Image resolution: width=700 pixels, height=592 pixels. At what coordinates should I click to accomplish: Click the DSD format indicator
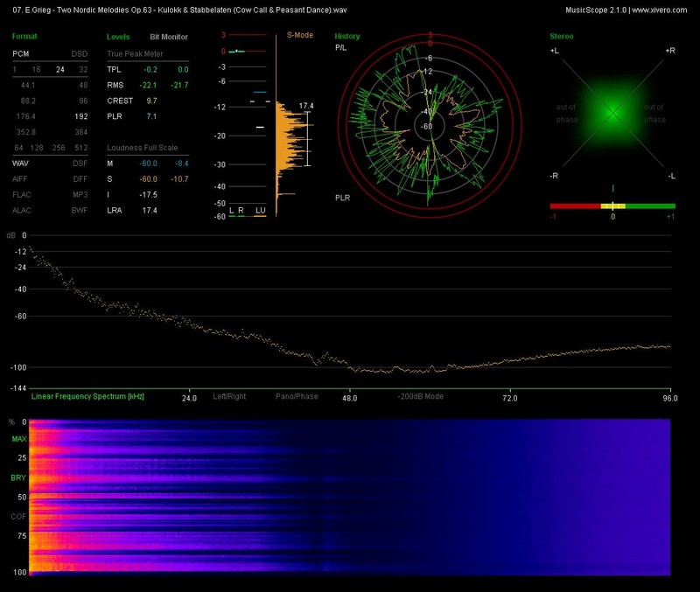coord(80,54)
